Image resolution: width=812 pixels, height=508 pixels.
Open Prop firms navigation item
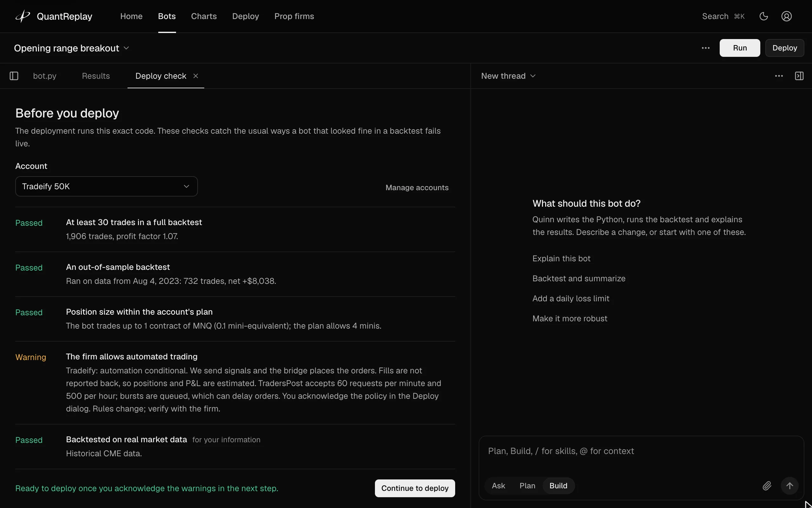[294, 16]
